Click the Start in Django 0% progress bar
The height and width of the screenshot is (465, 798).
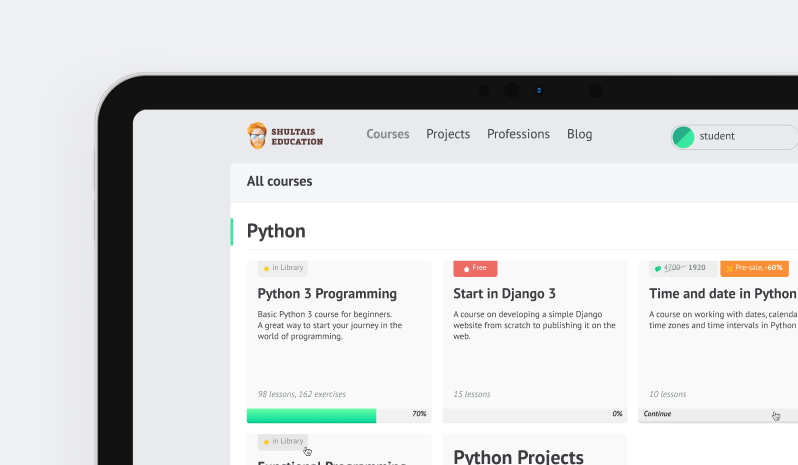click(x=534, y=415)
